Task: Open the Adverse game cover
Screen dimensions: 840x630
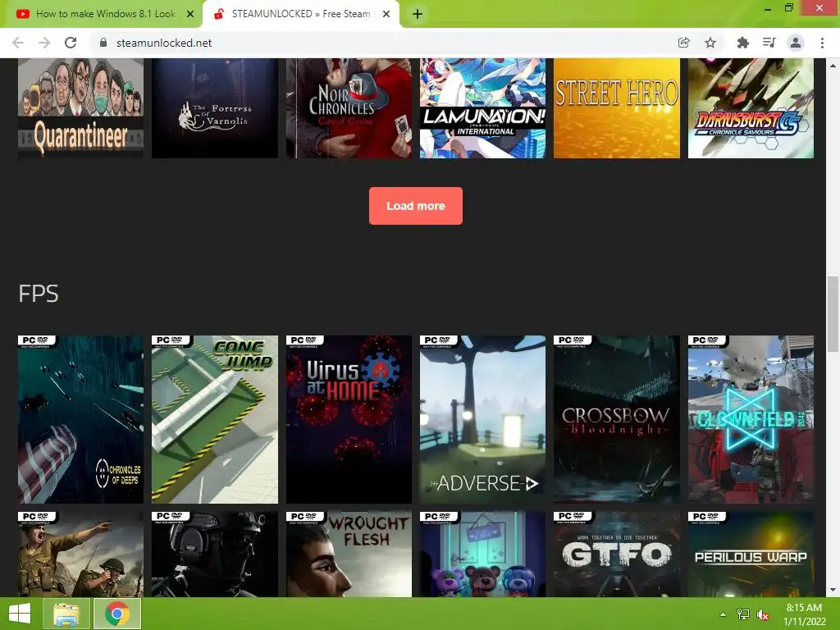Action: (482, 419)
